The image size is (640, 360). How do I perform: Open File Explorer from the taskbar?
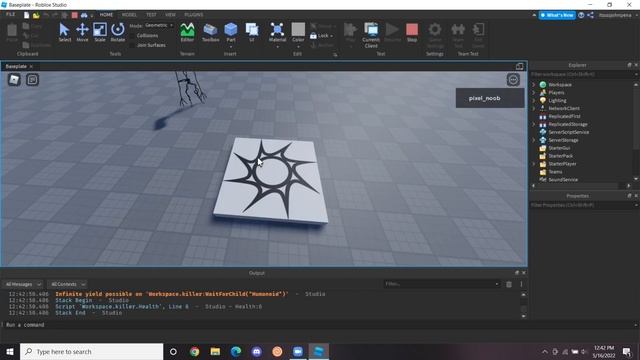coord(215,351)
